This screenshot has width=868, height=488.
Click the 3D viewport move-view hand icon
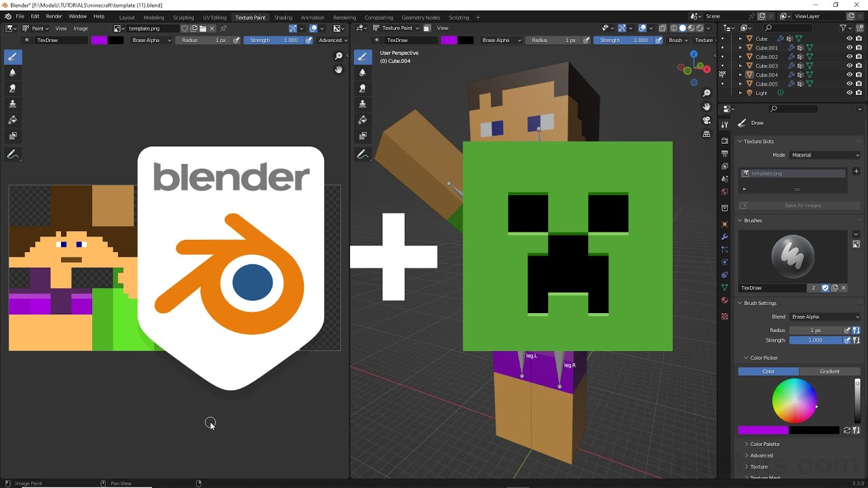tap(707, 106)
